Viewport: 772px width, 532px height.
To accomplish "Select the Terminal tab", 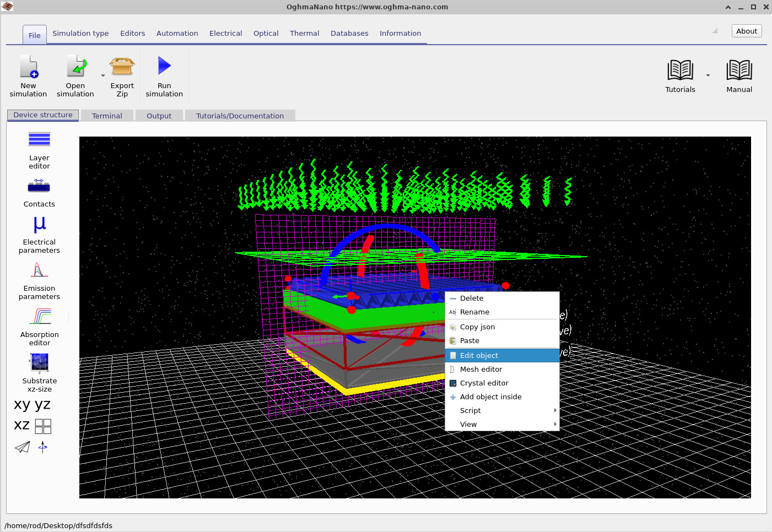I will coord(107,116).
